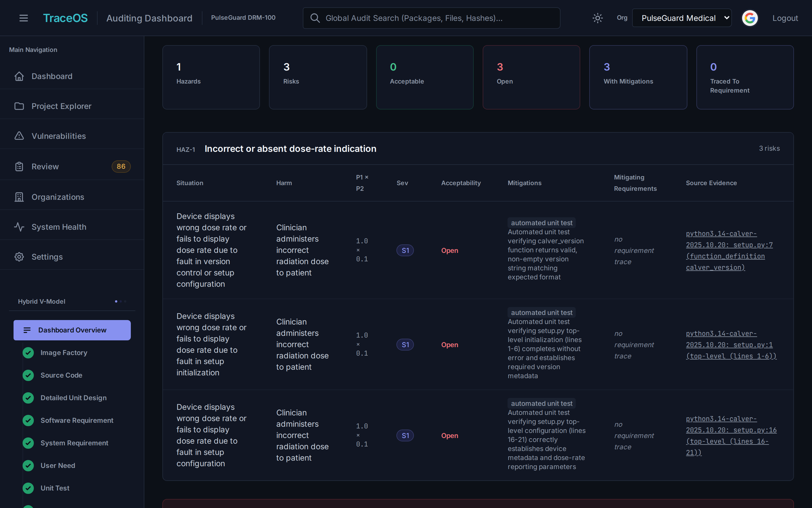Click the Source Evidence column header

tap(711, 183)
